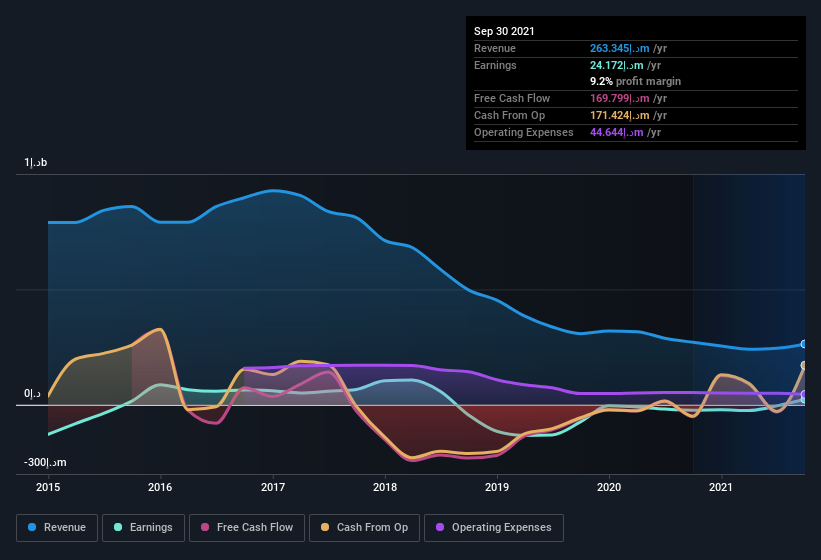Click the 9.2% profit margin text
This screenshot has width=821, height=560.
tap(636, 82)
